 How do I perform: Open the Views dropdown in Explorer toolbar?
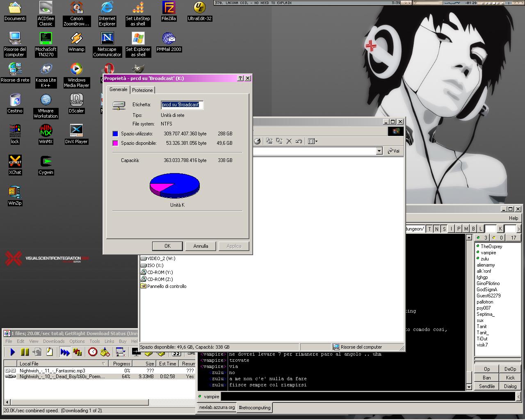[x=313, y=141]
